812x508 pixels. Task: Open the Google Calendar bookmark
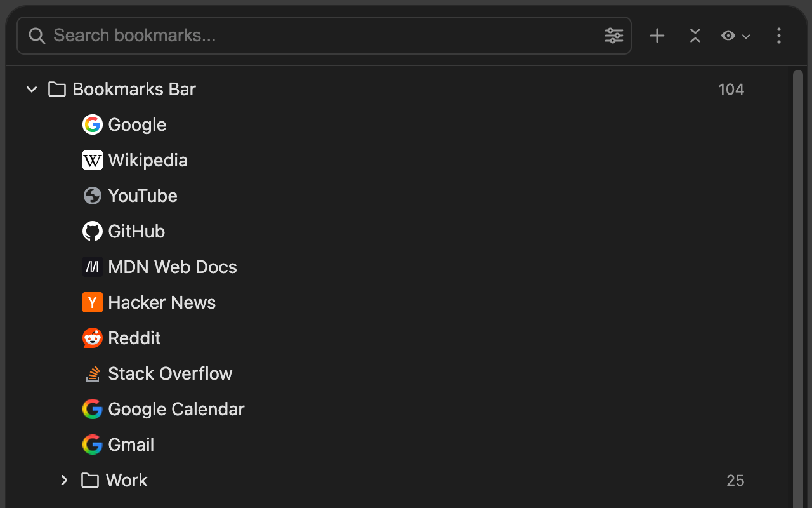(x=176, y=409)
